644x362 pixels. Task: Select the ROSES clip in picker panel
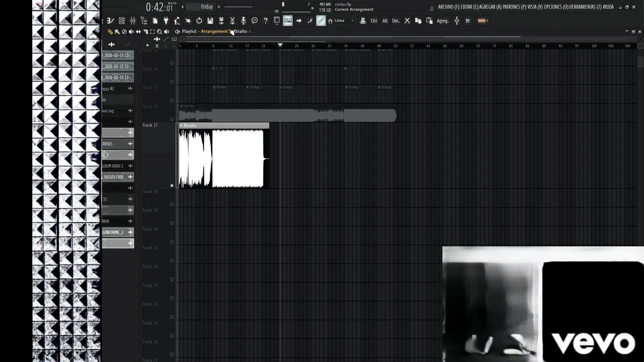point(118,144)
